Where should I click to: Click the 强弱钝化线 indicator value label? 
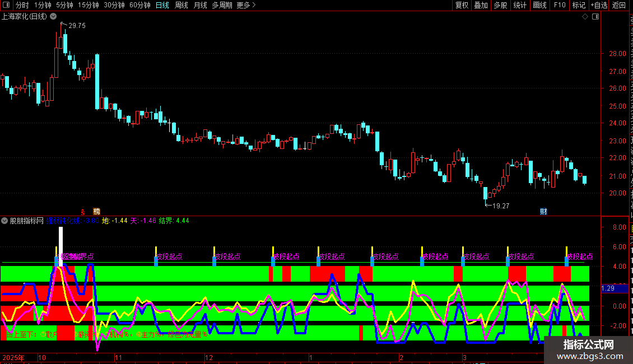click(x=73, y=221)
